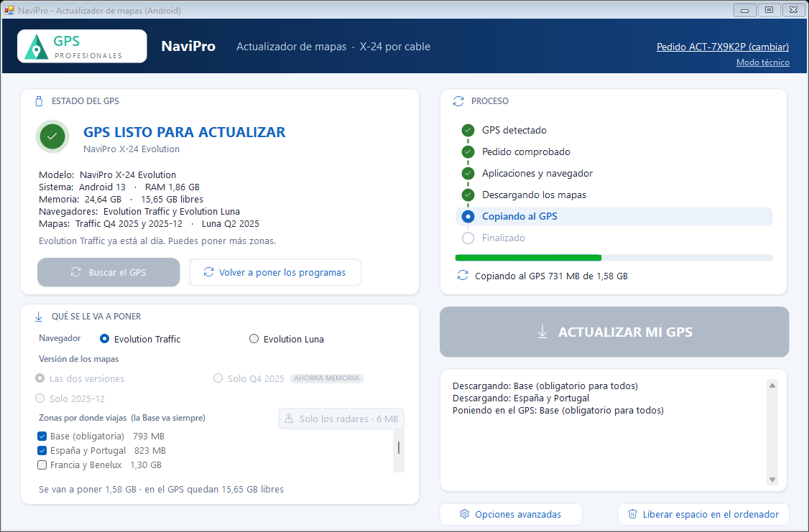Click 'Se van a poner 1,58 GB' summary
The width and height of the screenshot is (809, 532).
point(161,489)
